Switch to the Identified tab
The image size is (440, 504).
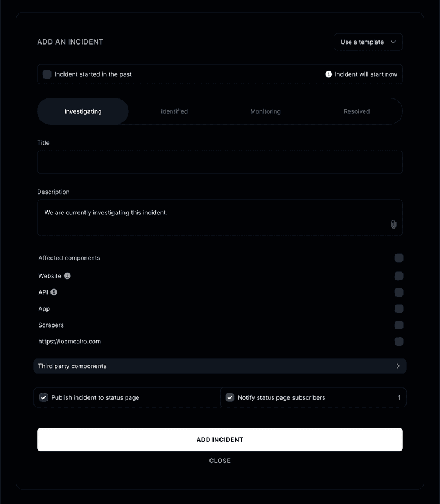coord(174,111)
